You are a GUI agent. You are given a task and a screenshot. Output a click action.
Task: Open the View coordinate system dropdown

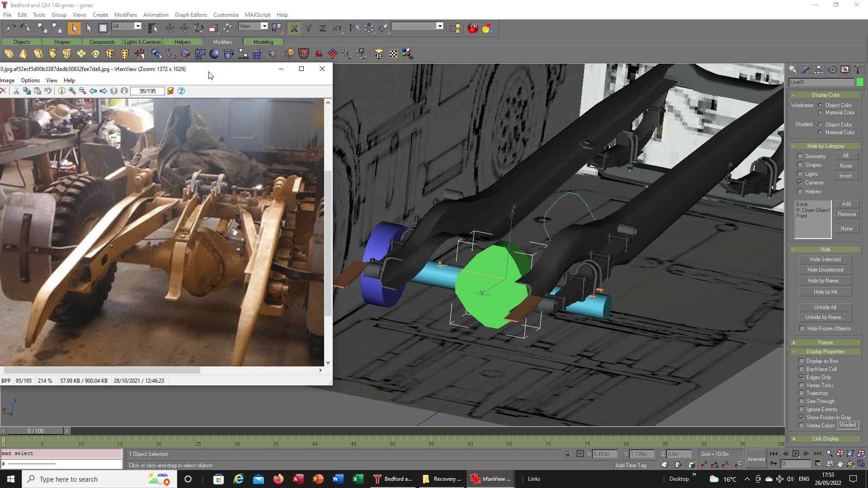tap(253, 26)
